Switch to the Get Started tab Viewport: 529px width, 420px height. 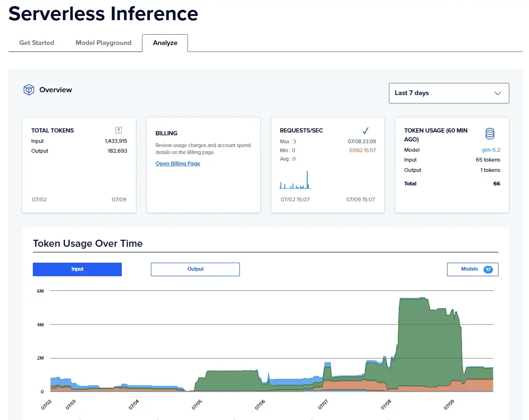(37, 43)
